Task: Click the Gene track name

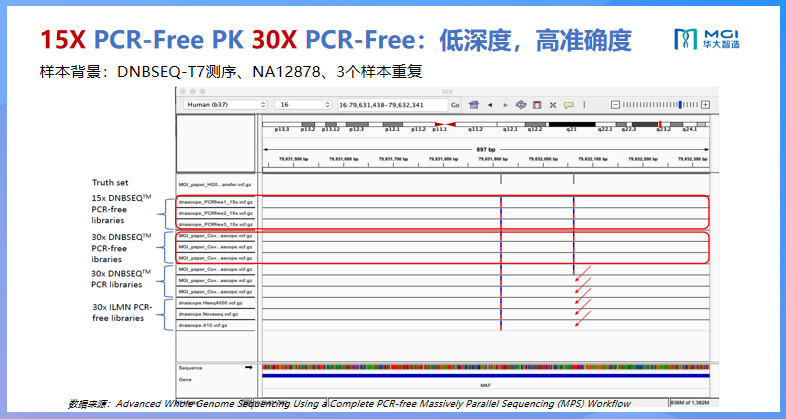Action: 185,379
